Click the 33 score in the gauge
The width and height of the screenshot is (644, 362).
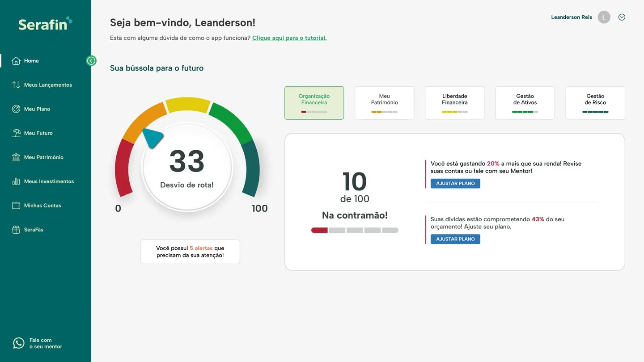click(x=187, y=161)
